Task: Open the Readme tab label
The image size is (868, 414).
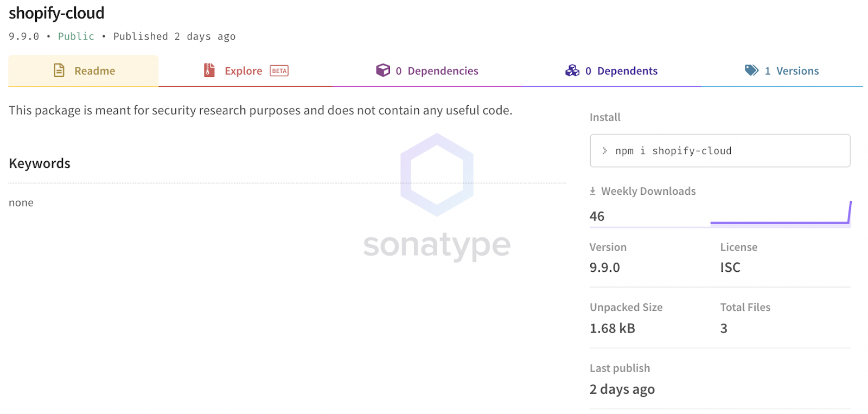Action: [x=94, y=71]
